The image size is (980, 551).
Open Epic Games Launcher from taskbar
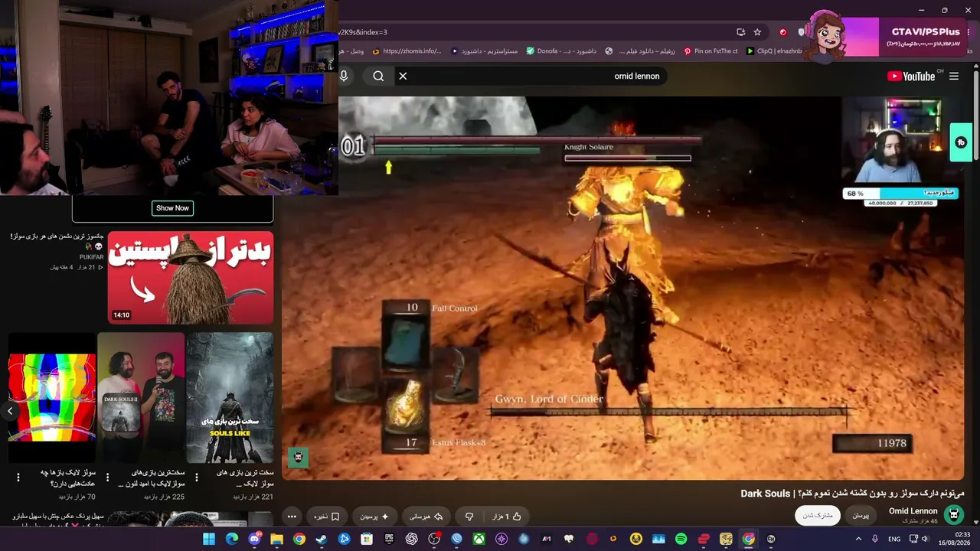coord(389,539)
